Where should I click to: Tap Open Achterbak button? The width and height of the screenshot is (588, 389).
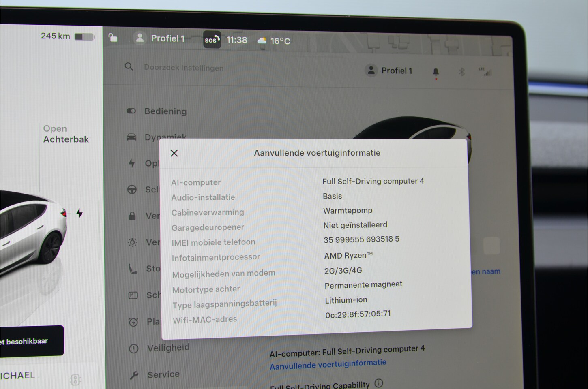click(65, 134)
